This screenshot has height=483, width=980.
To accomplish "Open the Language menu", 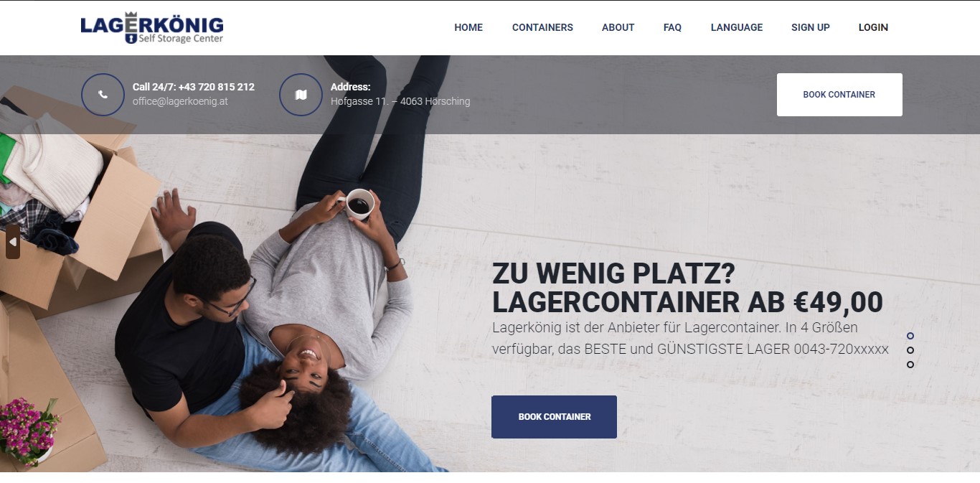I will click(737, 27).
